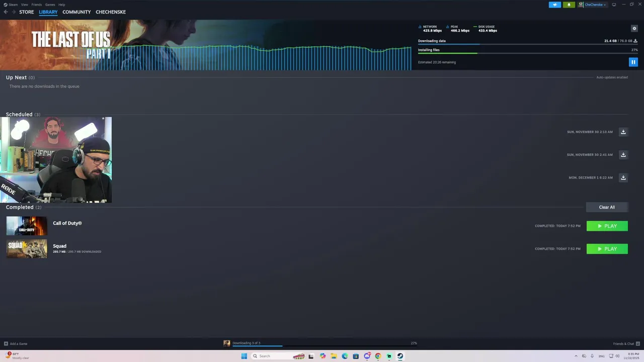Click the Call of Duty® title
Viewport: 644px width, 362px height.
67,223
